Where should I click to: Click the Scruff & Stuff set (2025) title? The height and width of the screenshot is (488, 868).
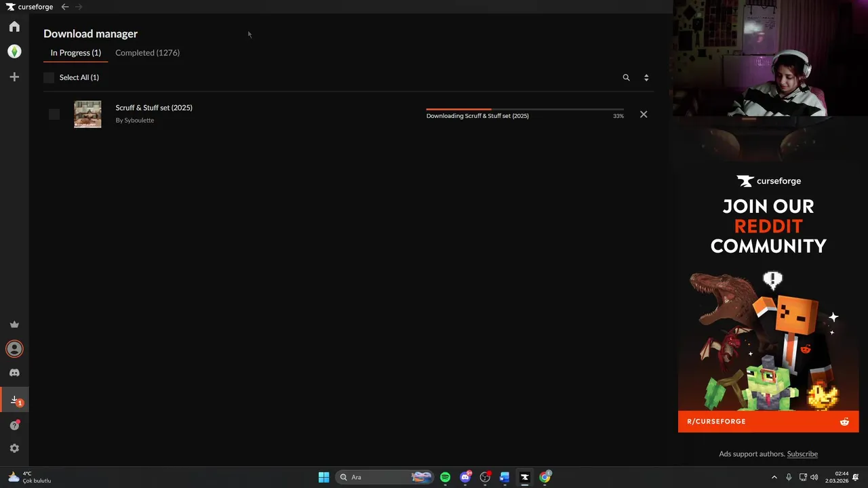(x=154, y=108)
